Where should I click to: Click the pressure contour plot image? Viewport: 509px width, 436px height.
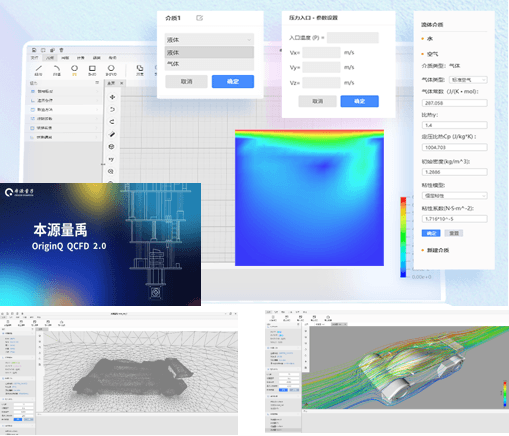(x=309, y=198)
